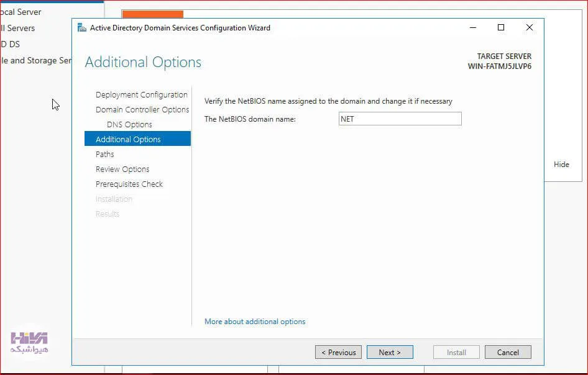Click the wizard title bar icon
Viewport: 588px width, 375px height.
click(82, 28)
